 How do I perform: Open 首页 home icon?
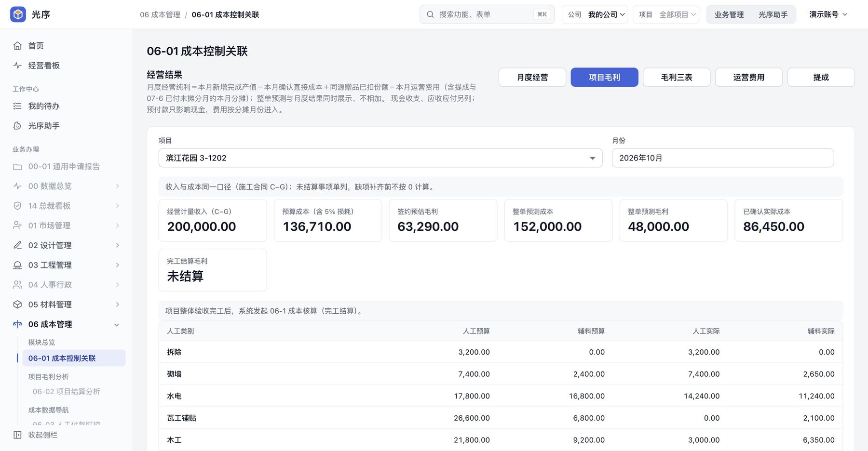click(17, 46)
